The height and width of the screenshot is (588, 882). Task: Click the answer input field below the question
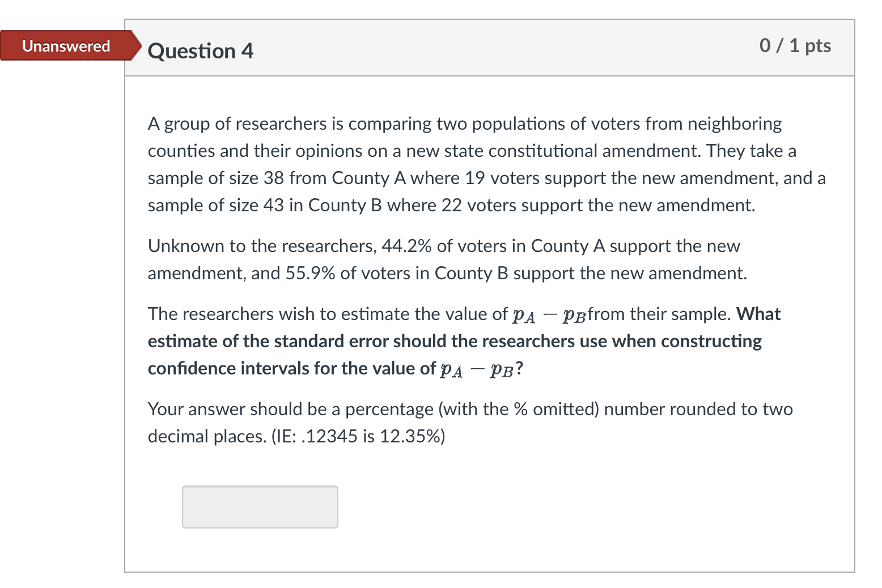click(260, 506)
